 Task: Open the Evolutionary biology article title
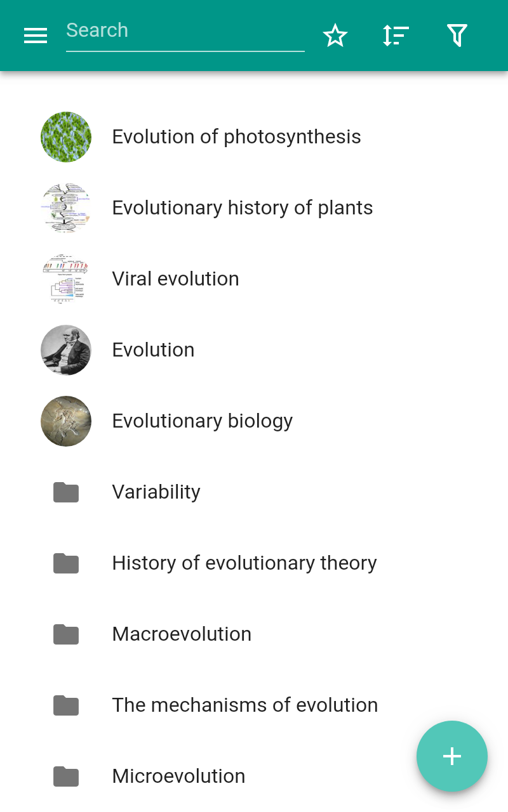(x=202, y=421)
